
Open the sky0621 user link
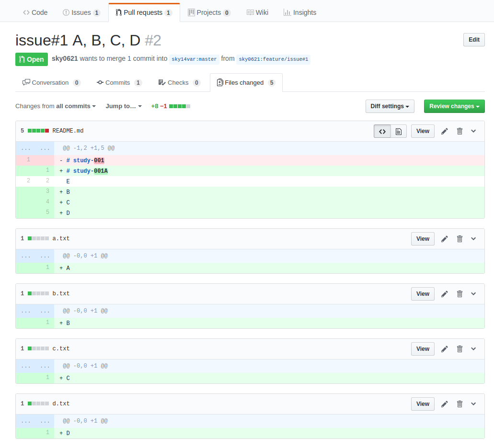(65, 59)
